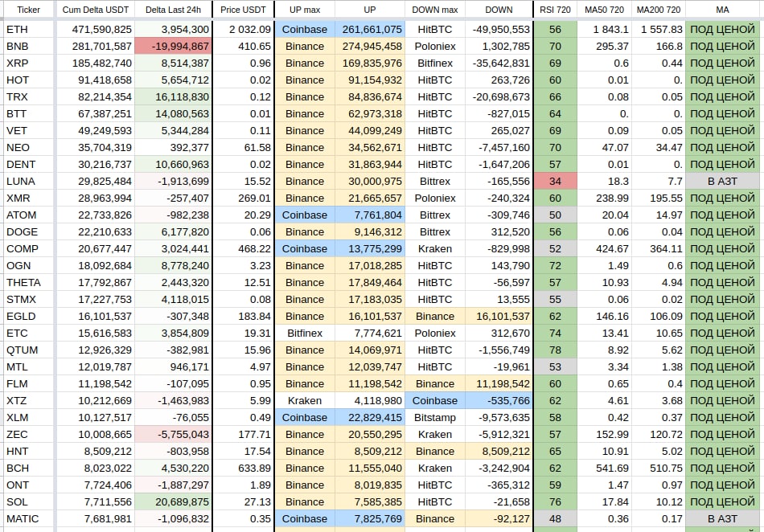Select the MATIC ticker cell

tap(28, 519)
